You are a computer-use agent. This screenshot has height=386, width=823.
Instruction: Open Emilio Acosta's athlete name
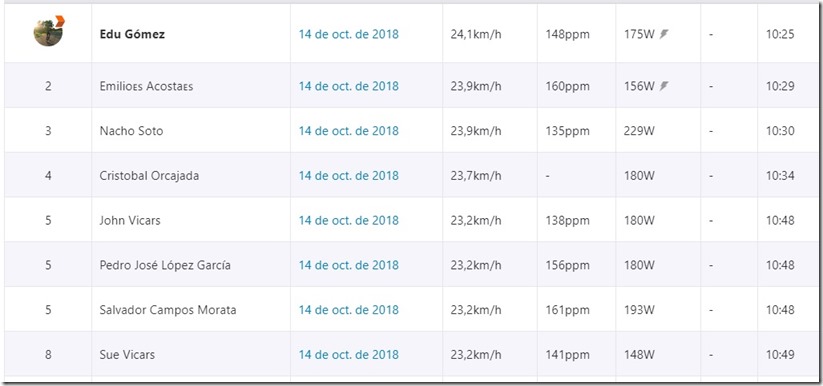tap(146, 86)
